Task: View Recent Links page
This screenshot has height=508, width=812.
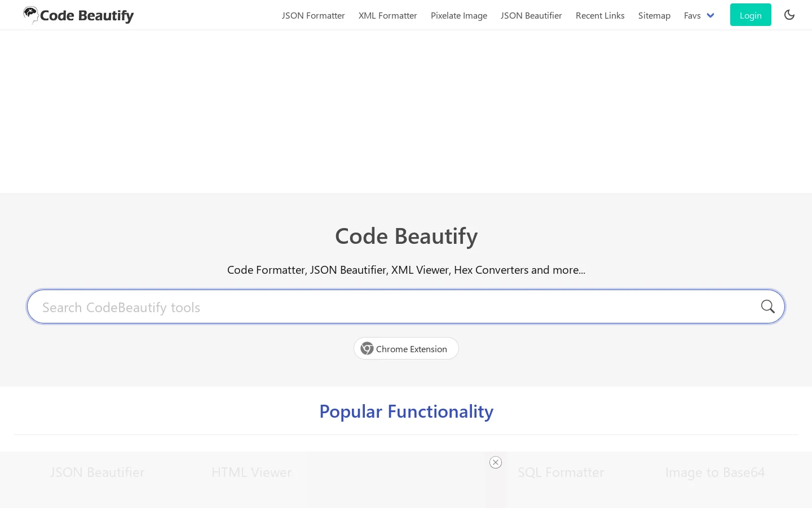Action: pos(600,15)
